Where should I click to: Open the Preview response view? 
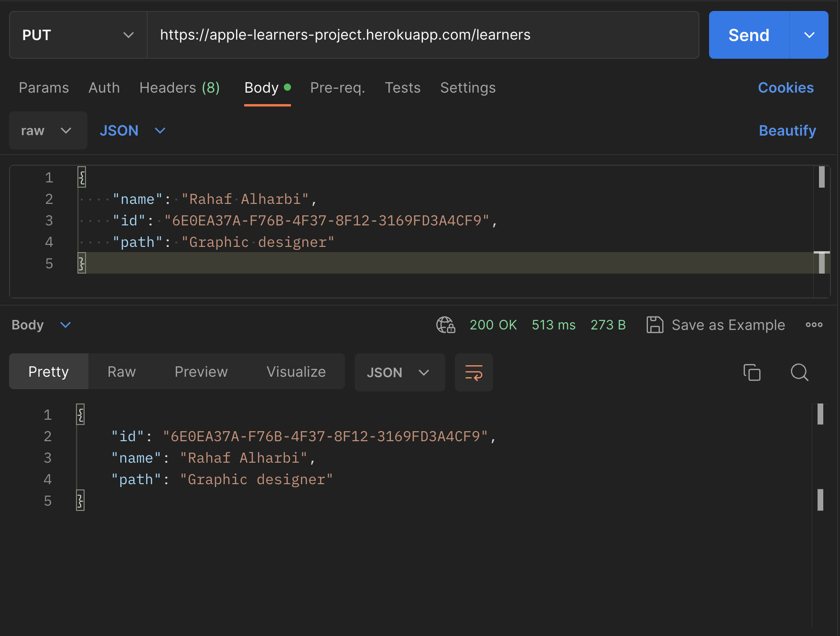tap(201, 371)
